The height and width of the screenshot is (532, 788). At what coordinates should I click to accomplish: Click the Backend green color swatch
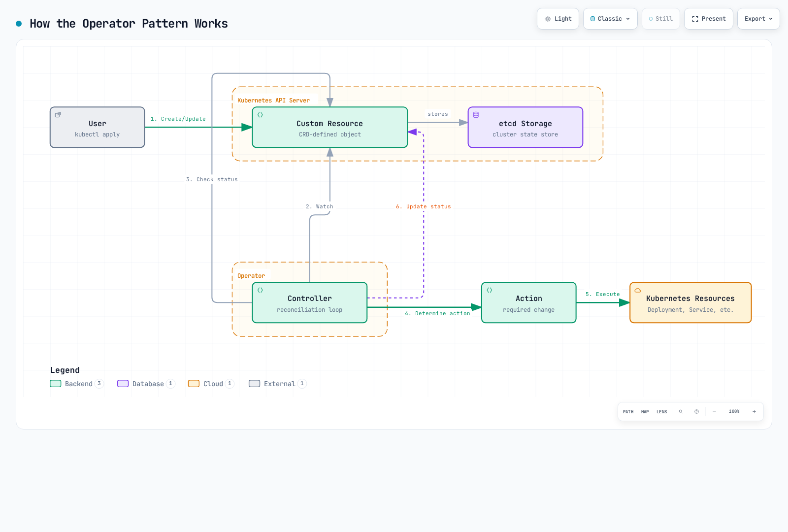coord(56,384)
